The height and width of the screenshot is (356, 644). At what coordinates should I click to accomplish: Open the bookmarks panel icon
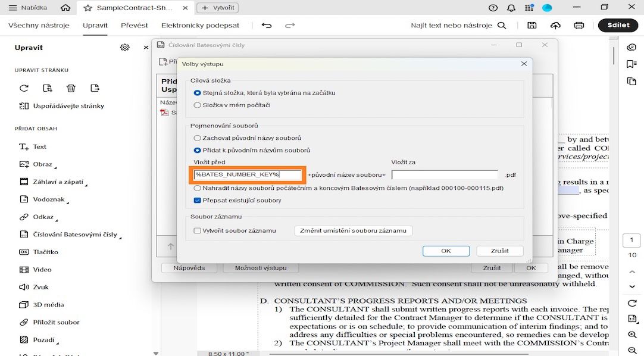pyautogui.click(x=632, y=64)
